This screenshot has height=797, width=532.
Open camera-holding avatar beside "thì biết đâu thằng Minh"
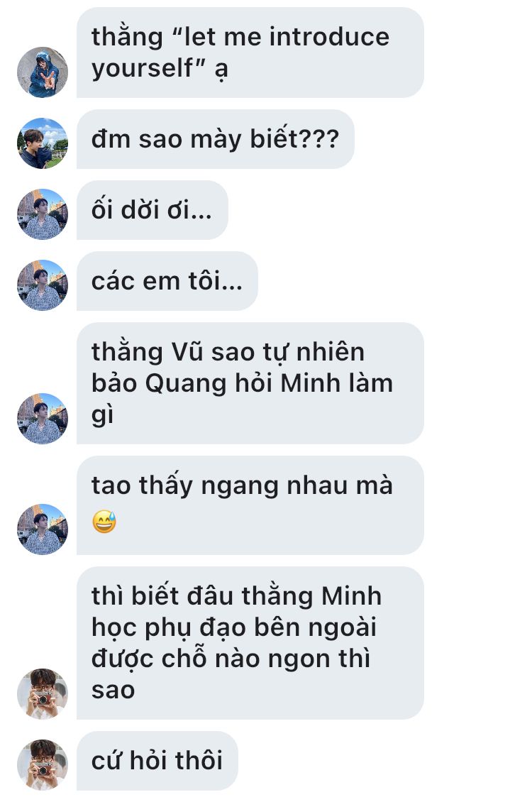coord(43,694)
